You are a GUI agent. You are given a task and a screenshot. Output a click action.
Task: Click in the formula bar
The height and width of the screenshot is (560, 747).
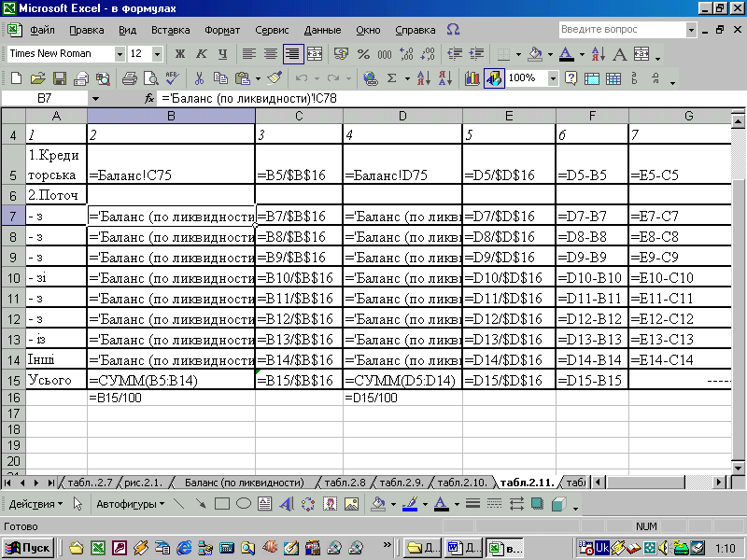coord(450,99)
